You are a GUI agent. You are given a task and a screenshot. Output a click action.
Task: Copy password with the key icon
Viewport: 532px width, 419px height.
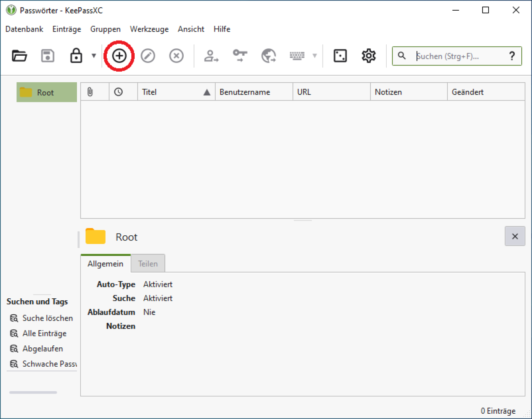(x=240, y=56)
